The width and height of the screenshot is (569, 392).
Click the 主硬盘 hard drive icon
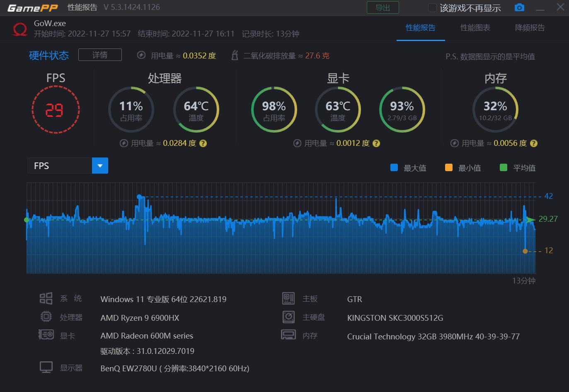click(288, 316)
